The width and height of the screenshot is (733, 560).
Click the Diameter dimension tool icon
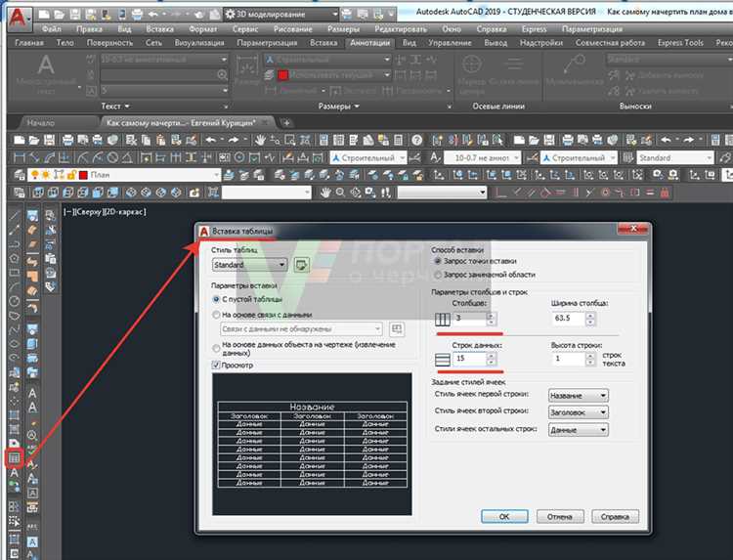point(112,157)
